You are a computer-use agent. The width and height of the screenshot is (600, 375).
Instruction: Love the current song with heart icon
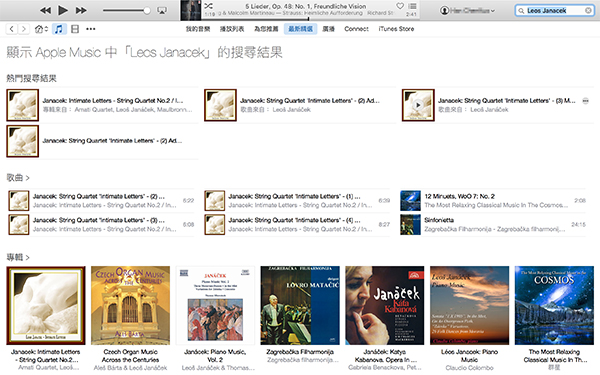click(400, 6)
